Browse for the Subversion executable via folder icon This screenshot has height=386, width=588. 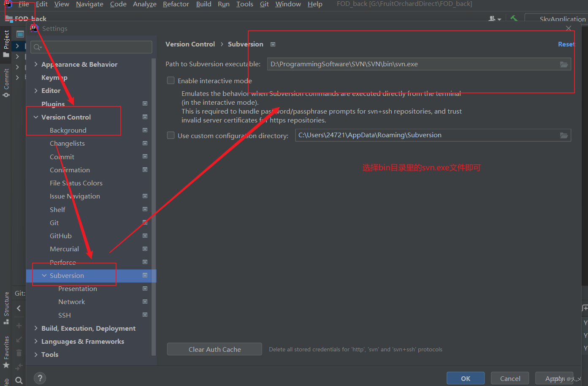pyautogui.click(x=564, y=64)
